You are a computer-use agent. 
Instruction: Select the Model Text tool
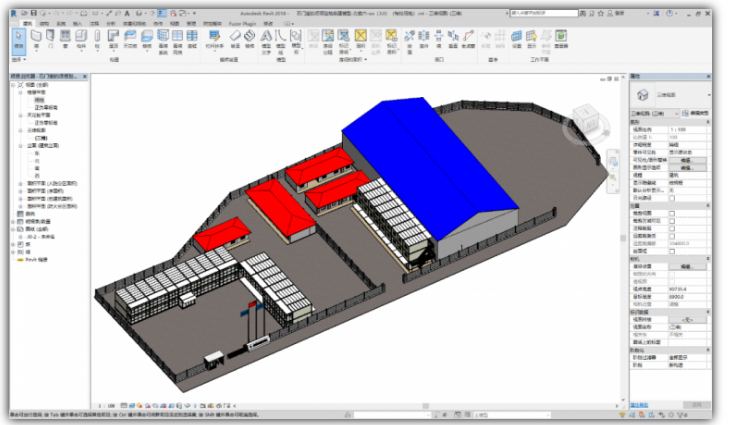point(266,42)
